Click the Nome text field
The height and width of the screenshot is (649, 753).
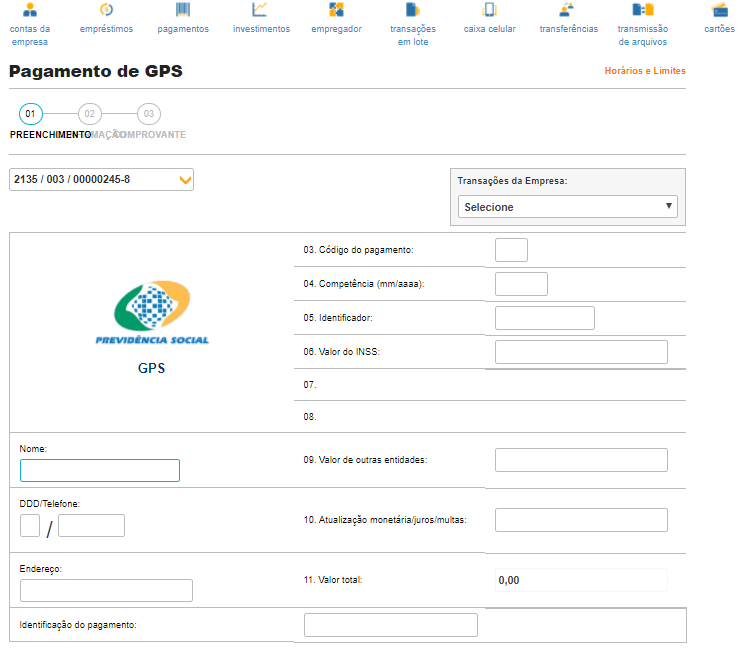pyautogui.click(x=100, y=471)
